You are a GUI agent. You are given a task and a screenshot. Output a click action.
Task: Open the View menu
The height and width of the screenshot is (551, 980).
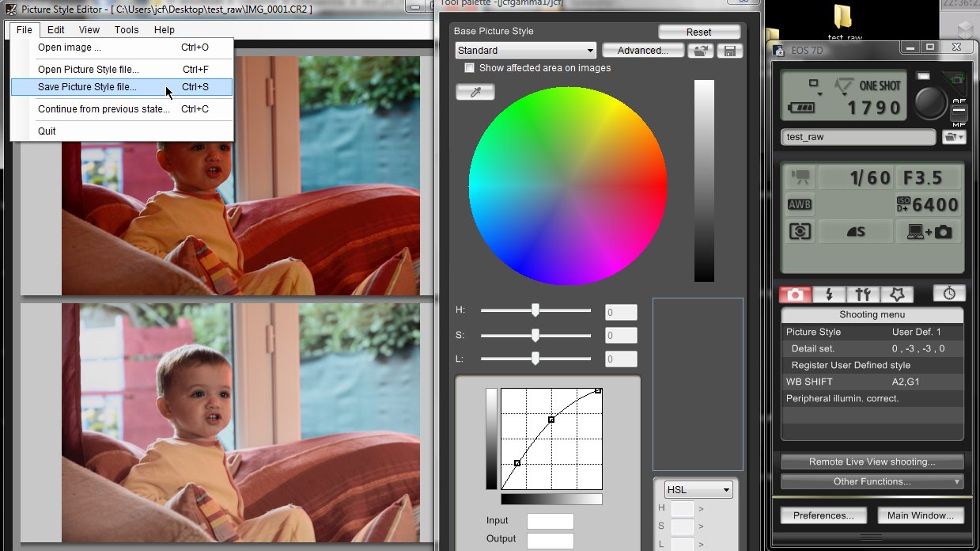tap(89, 30)
